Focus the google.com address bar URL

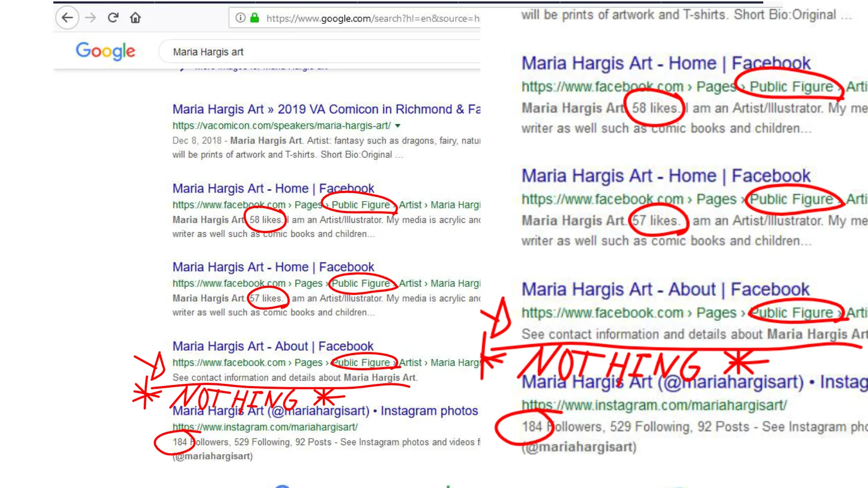(373, 18)
